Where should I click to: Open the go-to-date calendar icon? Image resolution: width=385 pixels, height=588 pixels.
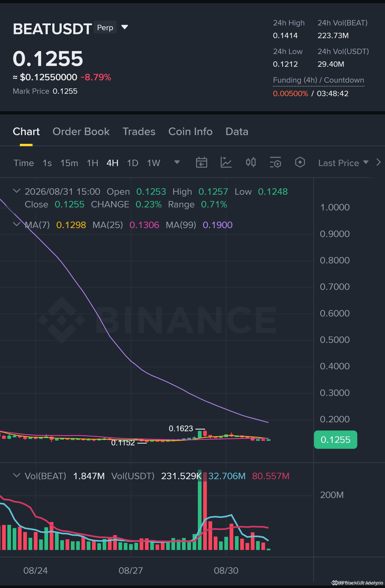pyautogui.click(x=201, y=162)
